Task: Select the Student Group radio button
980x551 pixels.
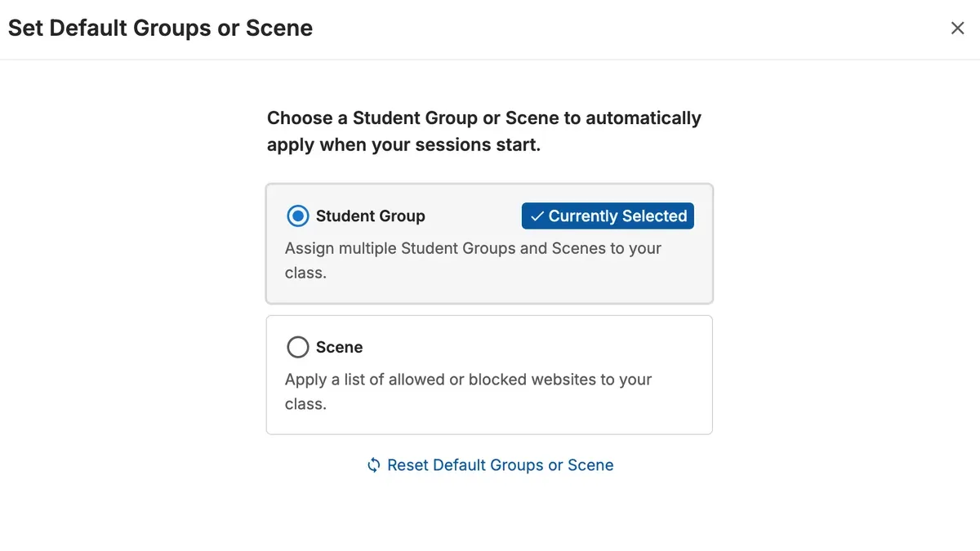Action: coord(298,216)
